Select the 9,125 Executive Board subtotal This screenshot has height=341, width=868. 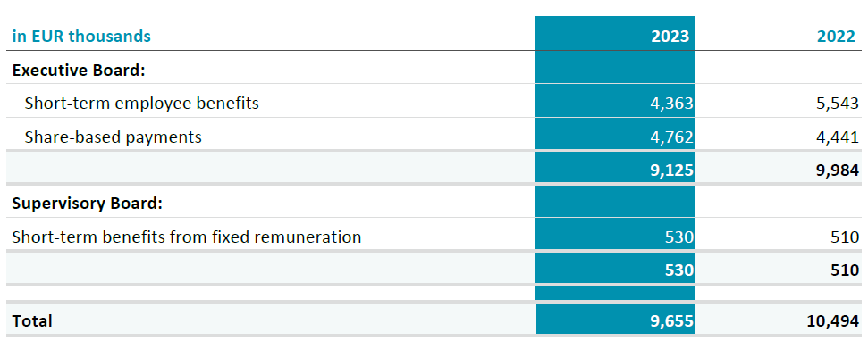point(671,170)
